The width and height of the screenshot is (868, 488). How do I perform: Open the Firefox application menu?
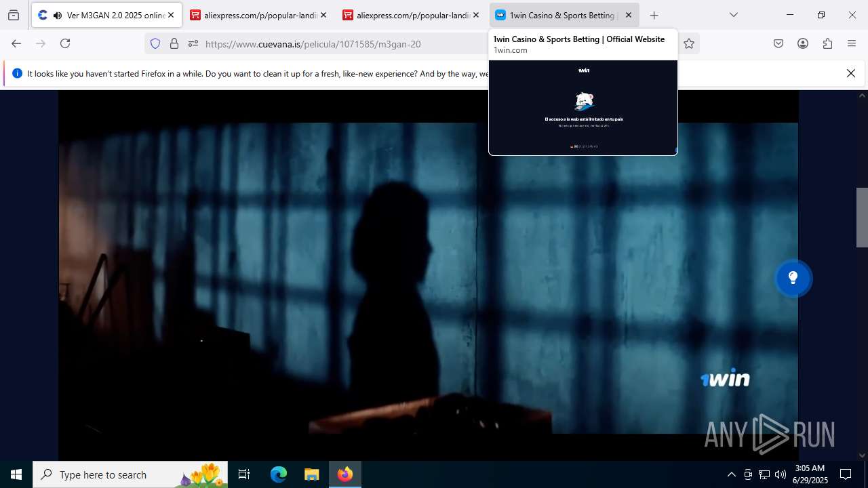[x=852, y=43]
